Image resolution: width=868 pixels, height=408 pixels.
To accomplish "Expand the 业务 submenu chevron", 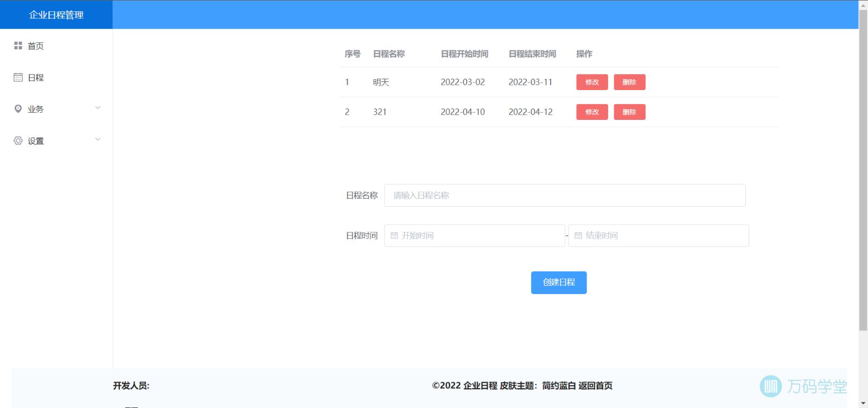I will (x=98, y=108).
